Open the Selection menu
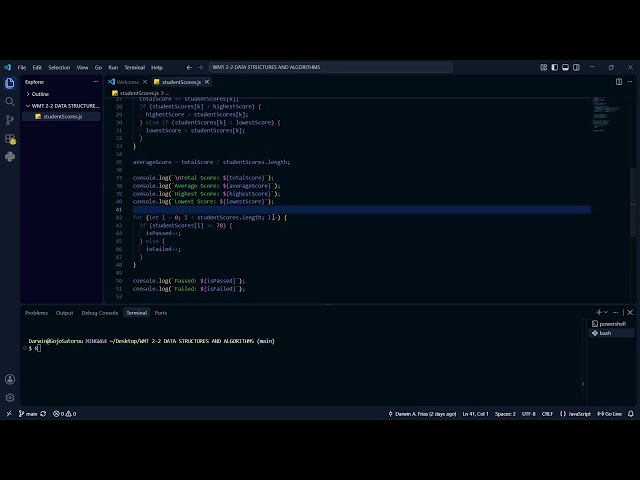 (59, 67)
